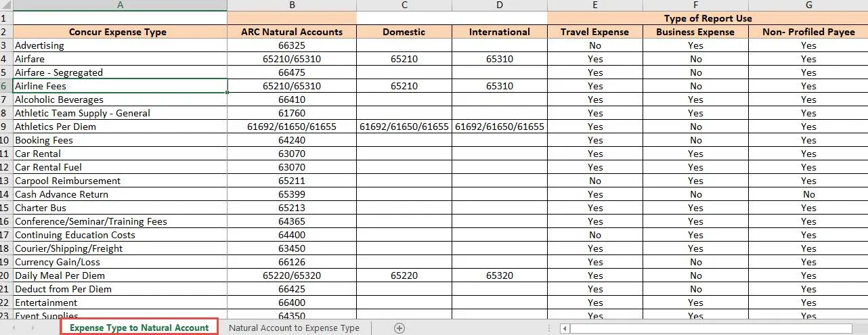Select account 66126 cell
The image size is (868, 335).
pyautogui.click(x=292, y=262)
